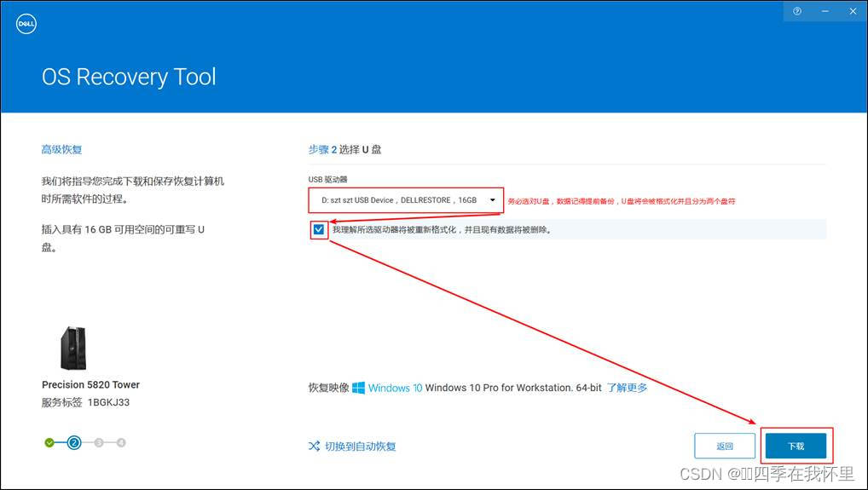Click the 插入具有 16 GB instruction text

pyautogui.click(x=123, y=239)
